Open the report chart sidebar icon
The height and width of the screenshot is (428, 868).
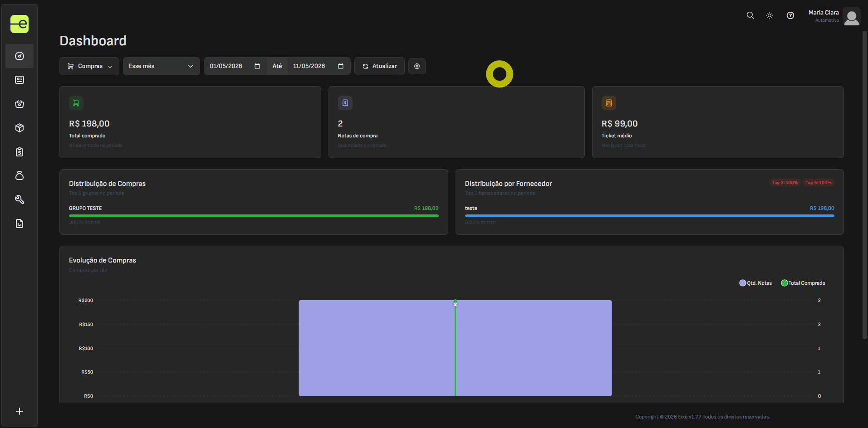(x=20, y=224)
